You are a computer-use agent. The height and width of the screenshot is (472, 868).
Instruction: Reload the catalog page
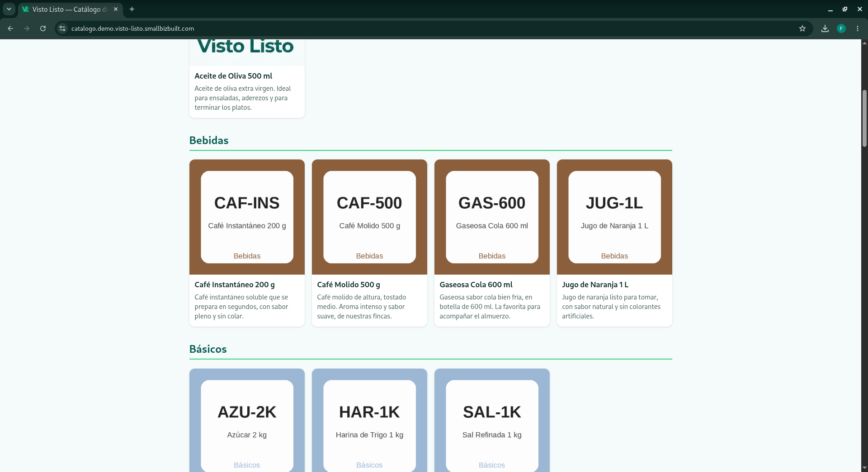click(x=43, y=28)
